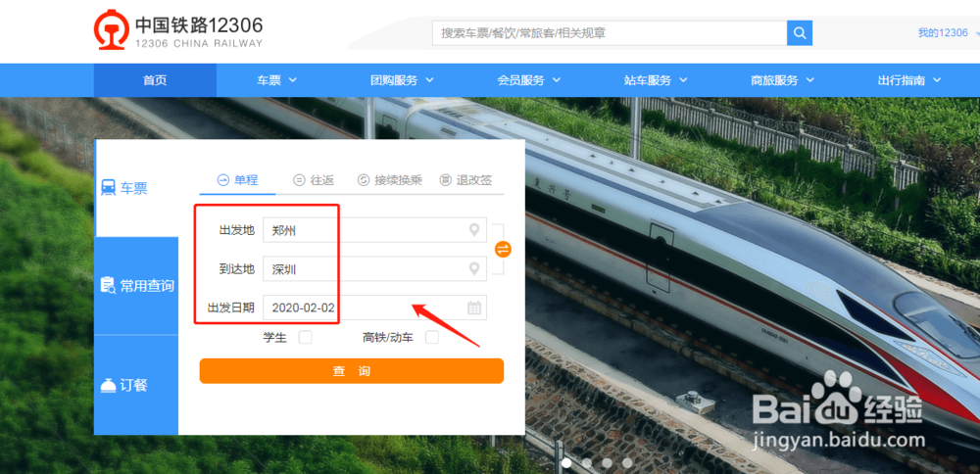The height and width of the screenshot is (474, 980).
Task: Select the 接续换乘 transfer tab
Action: (x=390, y=180)
